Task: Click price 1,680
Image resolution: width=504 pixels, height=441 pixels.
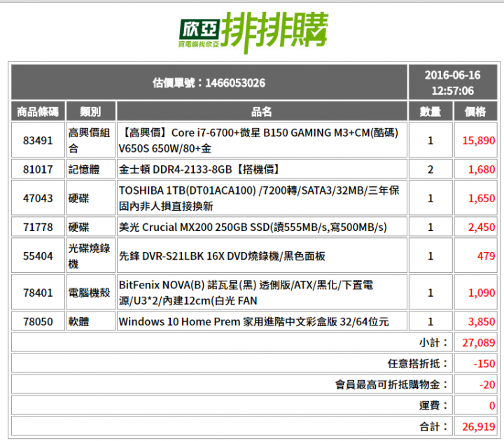Action: click(482, 169)
